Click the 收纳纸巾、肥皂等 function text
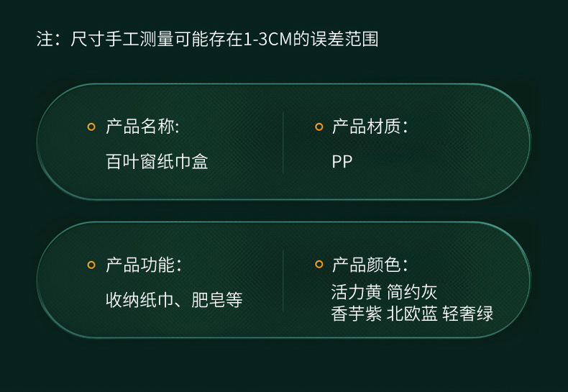568x392 pixels. click(x=174, y=299)
